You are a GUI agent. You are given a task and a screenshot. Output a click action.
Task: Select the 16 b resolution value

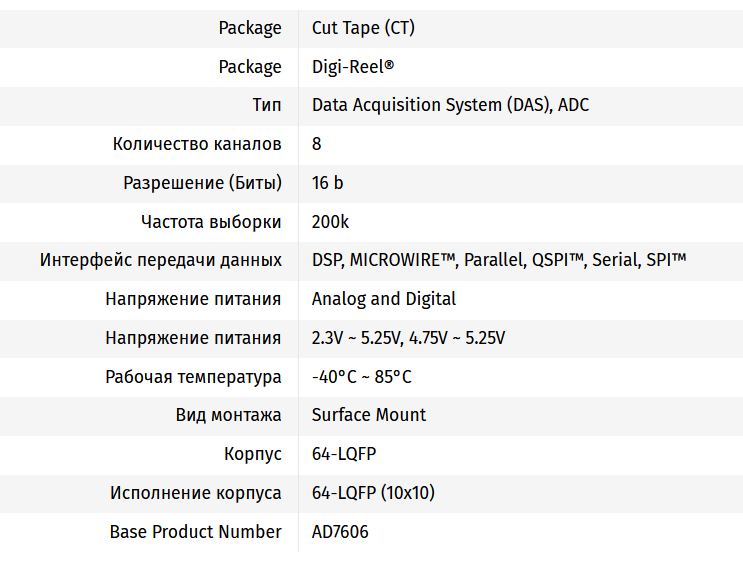(x=327, y=183)
